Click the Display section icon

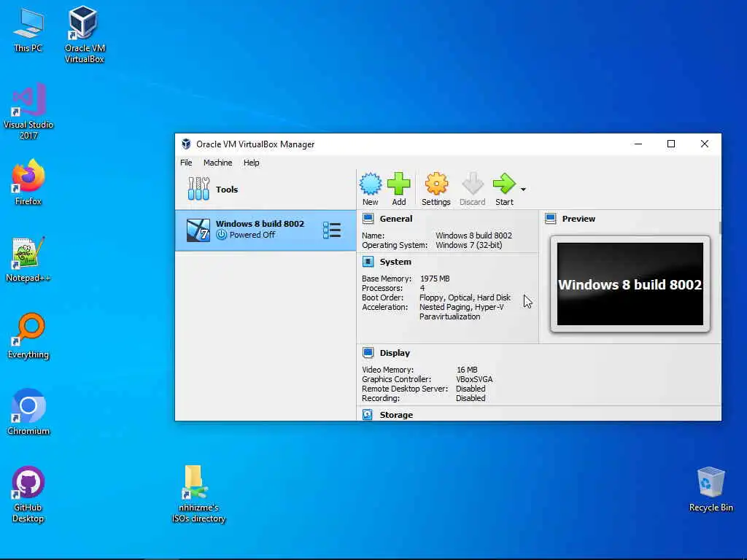(368, 353)
